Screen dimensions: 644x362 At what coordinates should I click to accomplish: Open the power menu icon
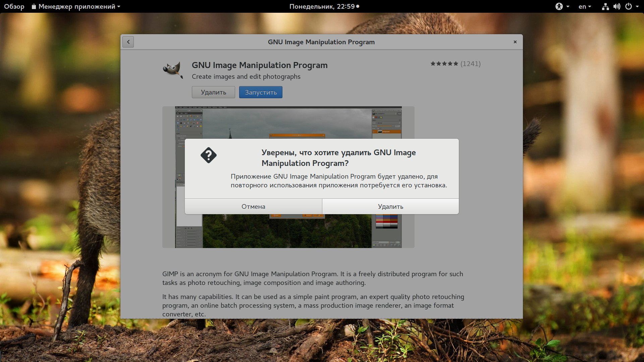[629, 6]
